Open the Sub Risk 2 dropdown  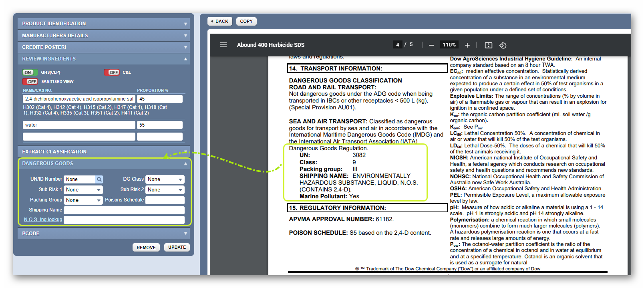(165, 190)
